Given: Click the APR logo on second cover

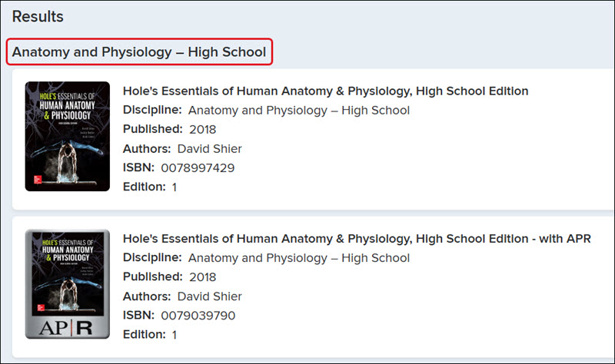Looking at the screenshot, I should tap(65, 328).
